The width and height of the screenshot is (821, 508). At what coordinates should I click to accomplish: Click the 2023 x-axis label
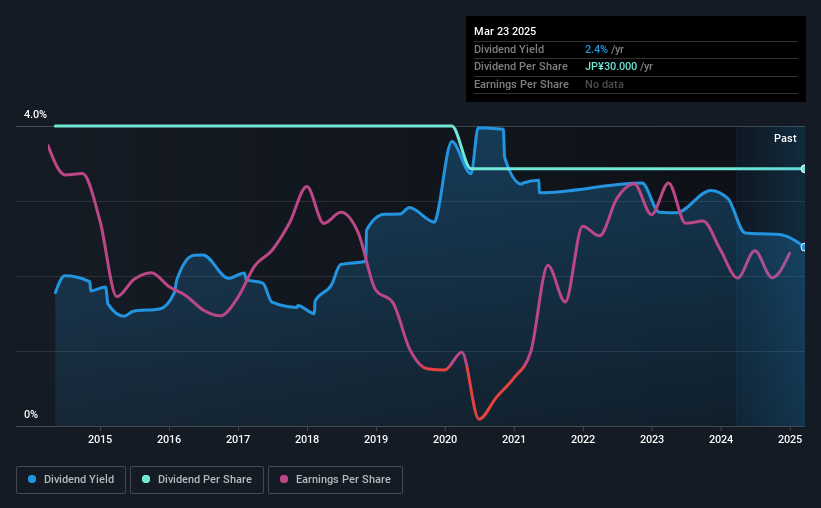[x=652, y=439]
